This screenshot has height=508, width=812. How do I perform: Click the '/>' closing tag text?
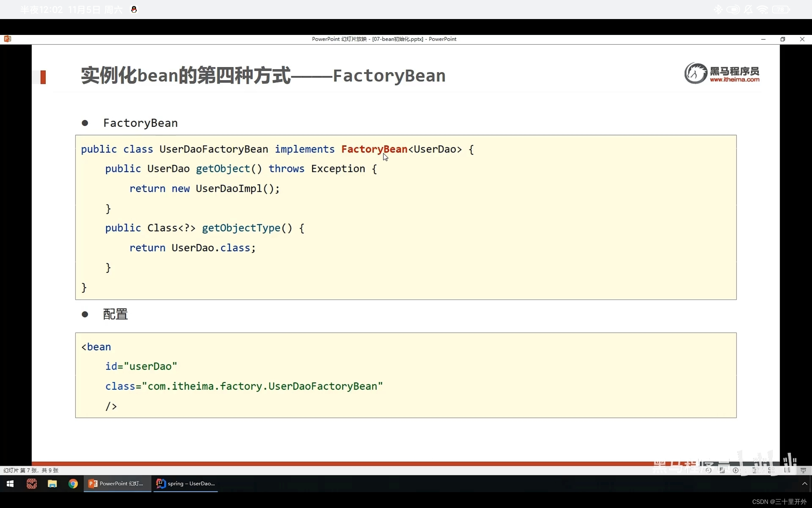pyautogui.click(x=111, y=406)
